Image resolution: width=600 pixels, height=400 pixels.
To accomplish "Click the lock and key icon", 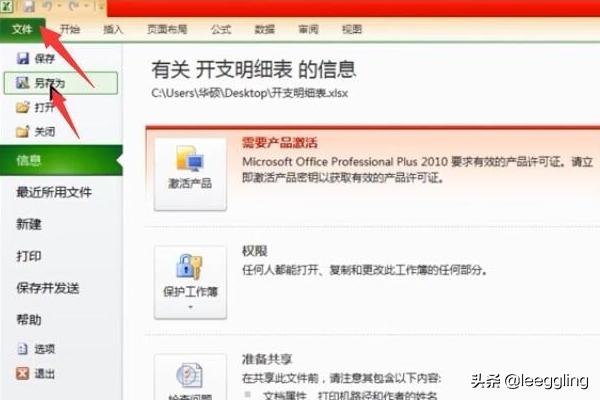I will 190,266.
